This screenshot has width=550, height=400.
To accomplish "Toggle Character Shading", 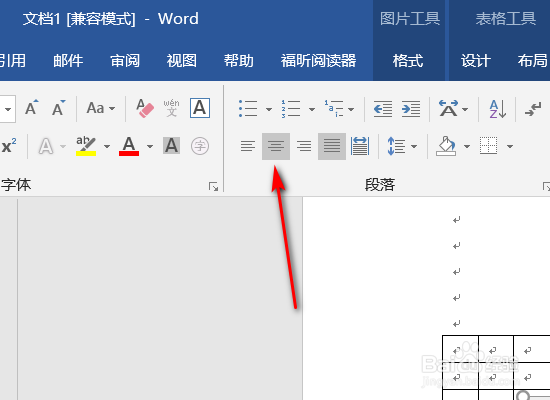I will [x=172, y=146].
